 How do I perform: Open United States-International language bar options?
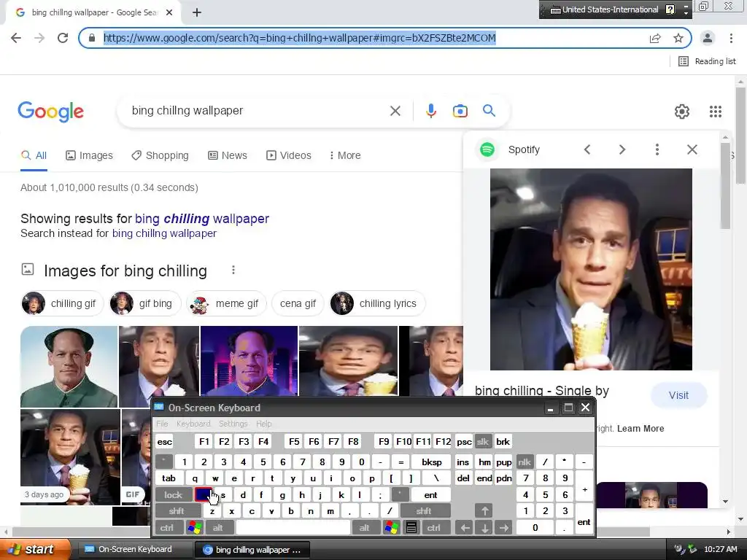point(686,13)
